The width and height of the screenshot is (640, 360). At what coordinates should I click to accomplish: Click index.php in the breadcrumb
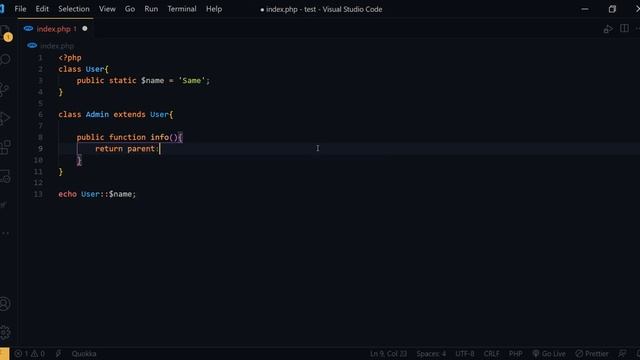pos(57,46)
